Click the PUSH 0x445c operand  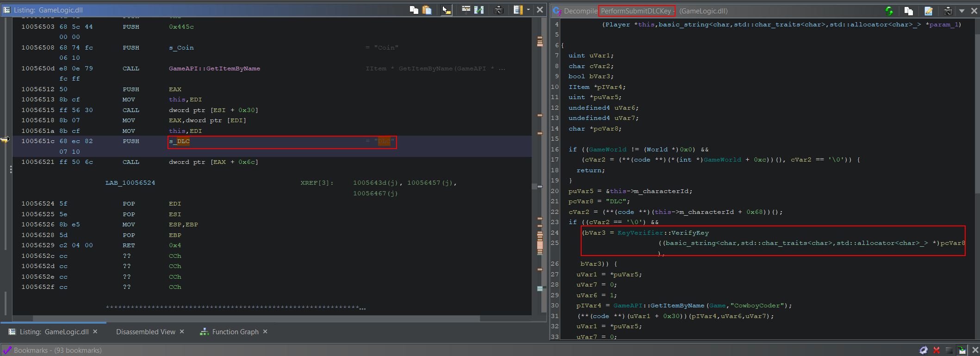pyautogui.click(x=181, y=27)
